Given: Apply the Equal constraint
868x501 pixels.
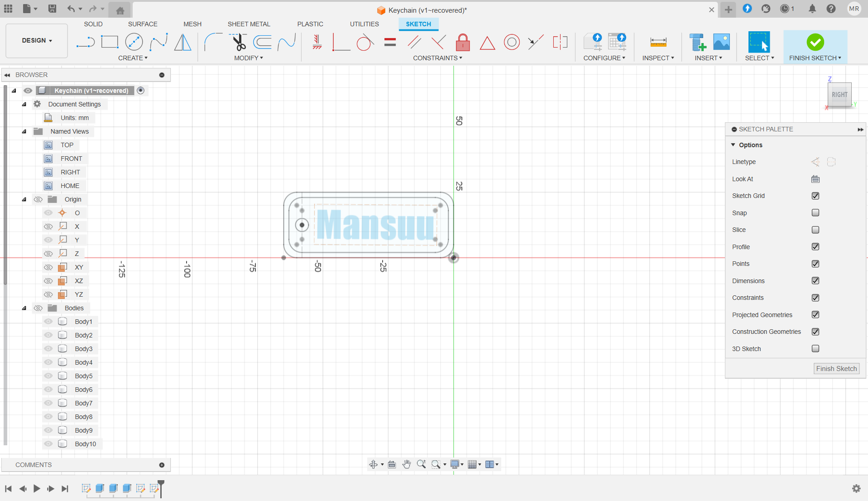Looking at the screenshot, I should (x=389, y=42).
